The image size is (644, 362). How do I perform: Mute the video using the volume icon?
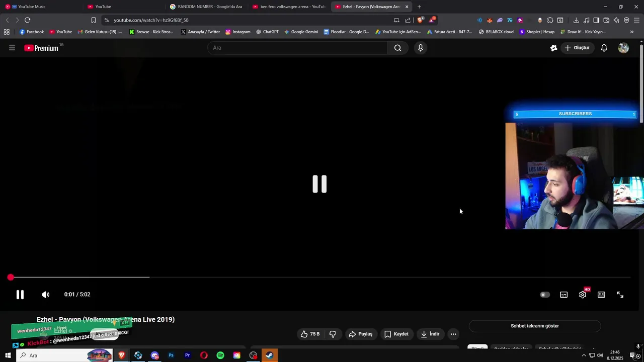point(45,295)
